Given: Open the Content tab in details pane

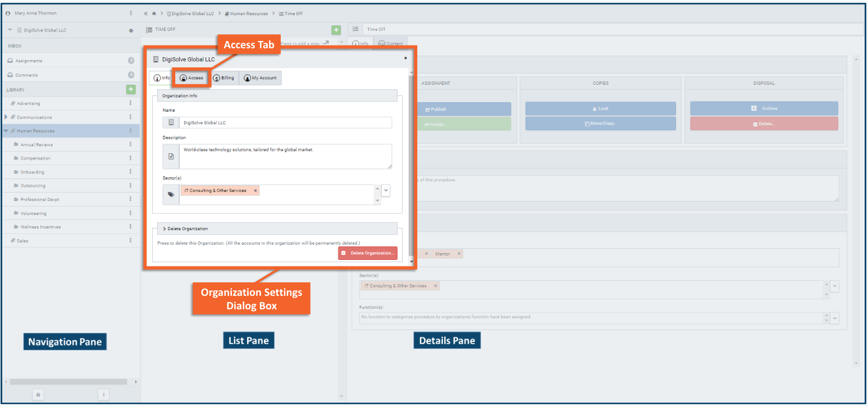Looking at the screenshot, I should coord(390,44).
